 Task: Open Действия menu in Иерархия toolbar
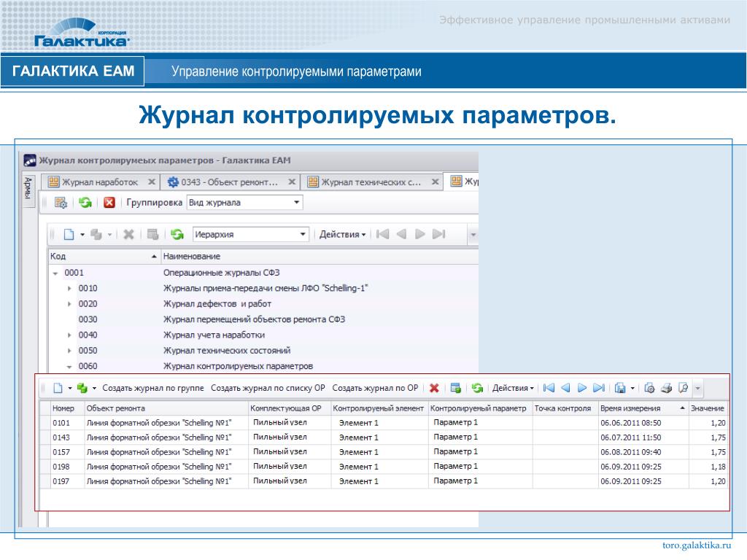pyautogui.click(x=342, y=234)
